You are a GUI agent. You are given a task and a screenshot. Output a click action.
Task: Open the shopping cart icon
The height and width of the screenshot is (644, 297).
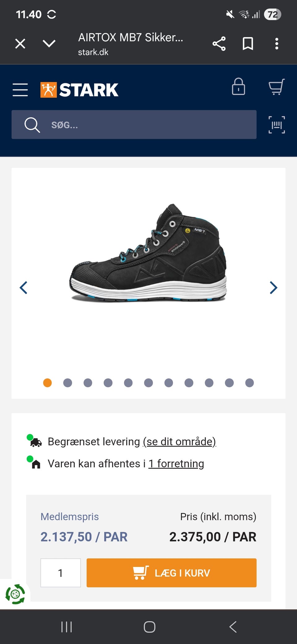point(277,87)
